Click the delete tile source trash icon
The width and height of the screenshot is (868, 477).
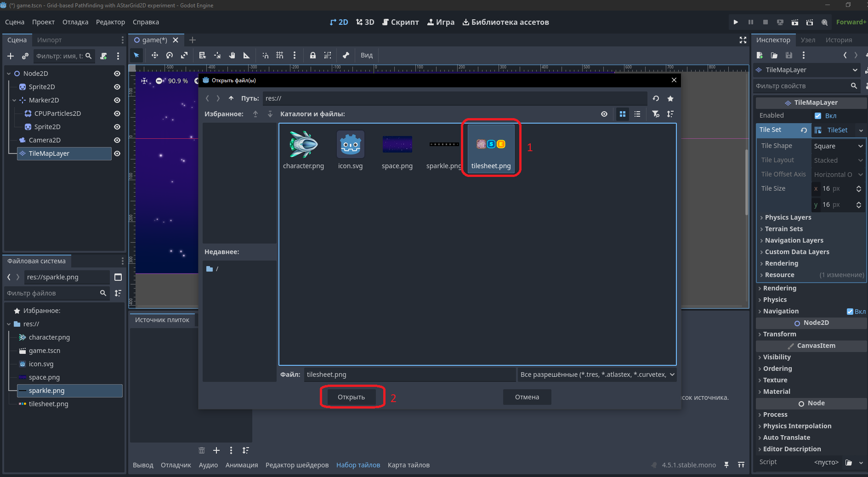202,450
